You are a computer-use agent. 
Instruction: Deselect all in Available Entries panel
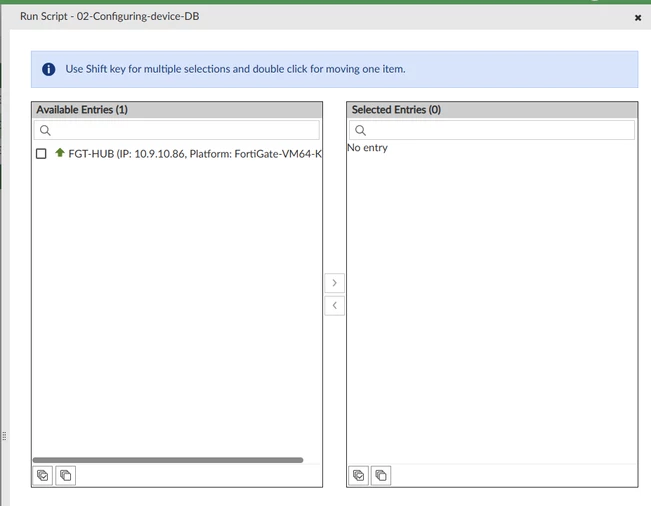pos(65,475)
